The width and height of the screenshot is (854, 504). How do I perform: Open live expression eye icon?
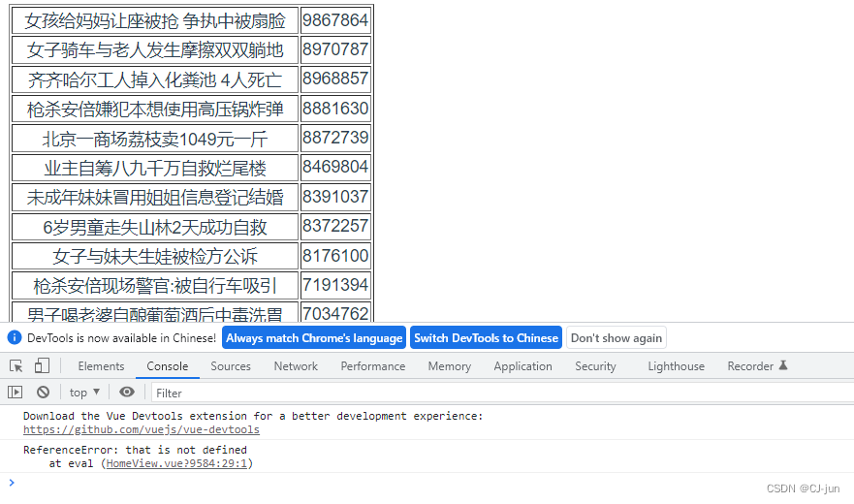pos(127,392)
